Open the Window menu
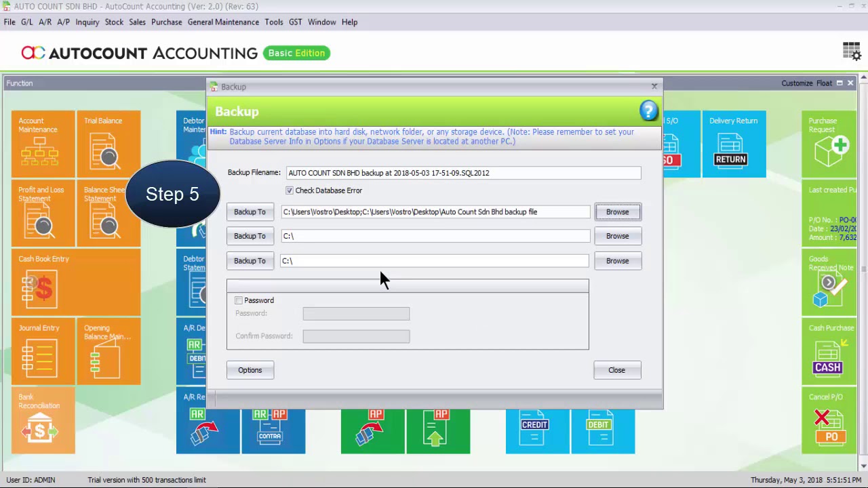Image resolution: width=868 pixels, height=488 pixels. (322, 22)
